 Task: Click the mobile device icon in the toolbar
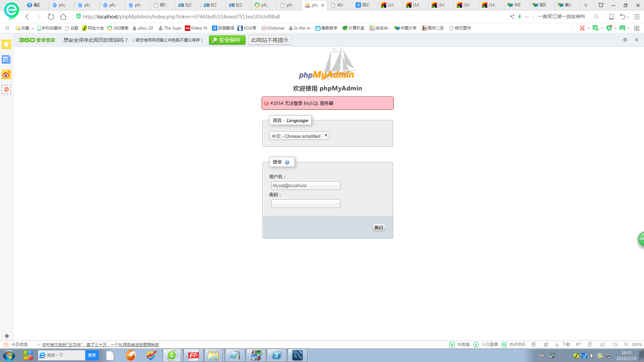(x=611, y=16)
